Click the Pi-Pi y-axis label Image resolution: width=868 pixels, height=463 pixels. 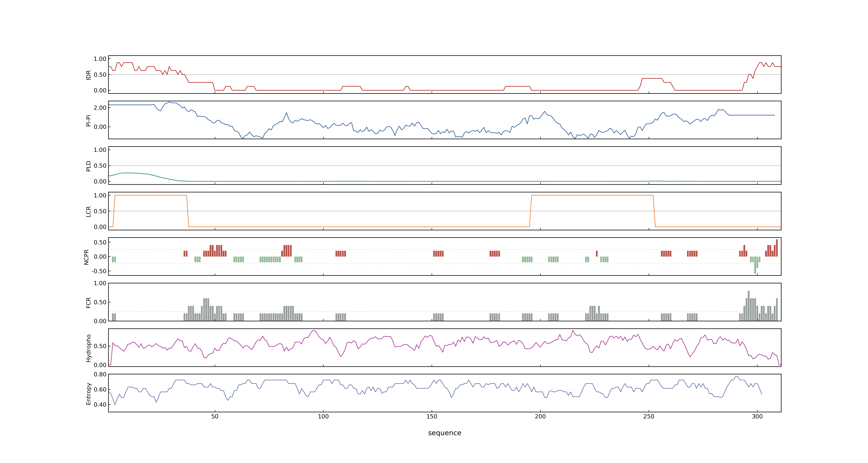(88, 120)
